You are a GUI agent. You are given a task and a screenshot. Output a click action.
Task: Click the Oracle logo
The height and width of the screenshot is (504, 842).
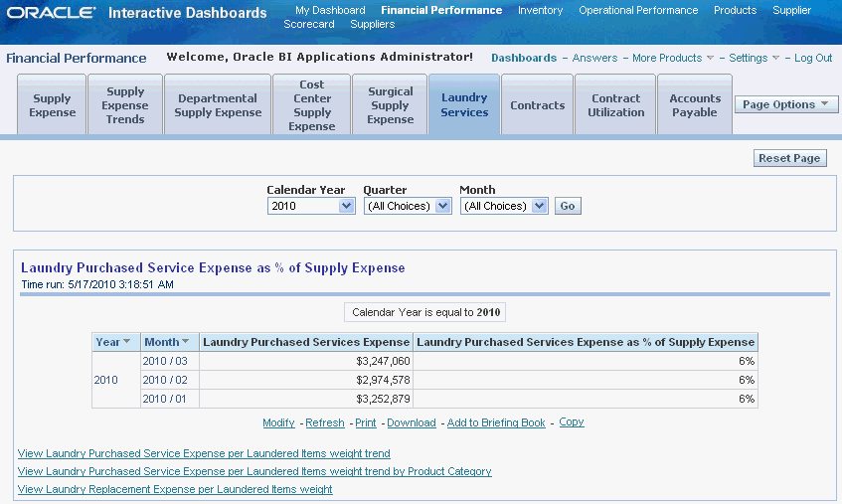tap(51, 12)
